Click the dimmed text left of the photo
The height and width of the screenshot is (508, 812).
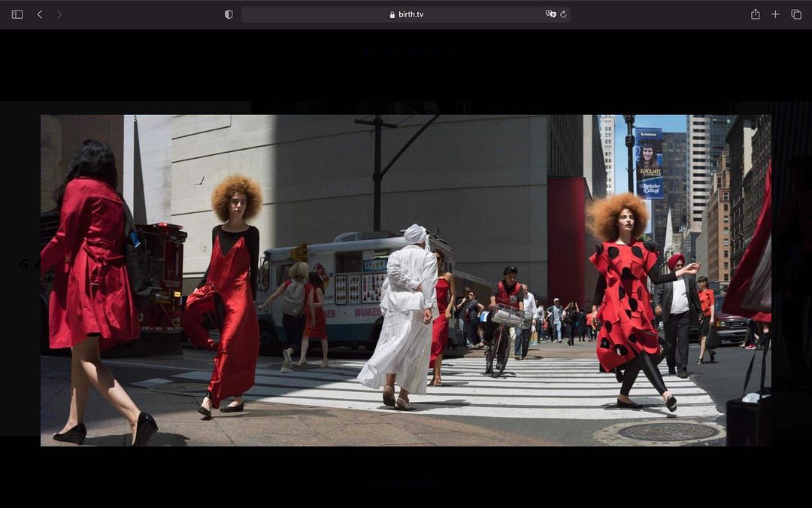(26, 263)
